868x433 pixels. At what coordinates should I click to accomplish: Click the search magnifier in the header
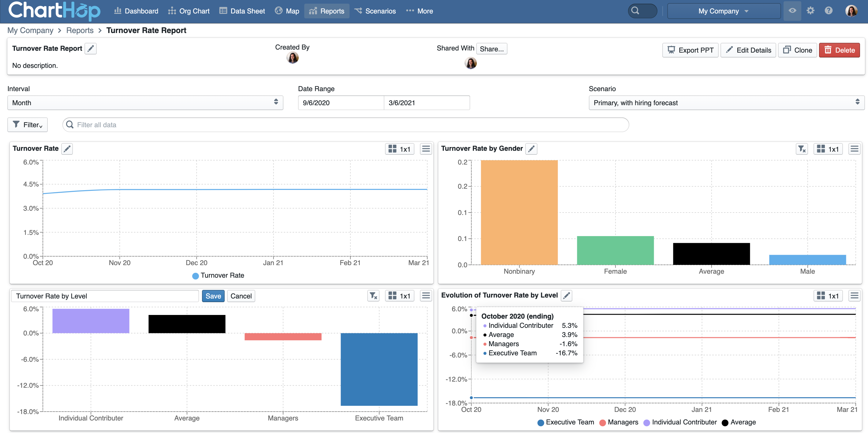(x=635, y=11)
